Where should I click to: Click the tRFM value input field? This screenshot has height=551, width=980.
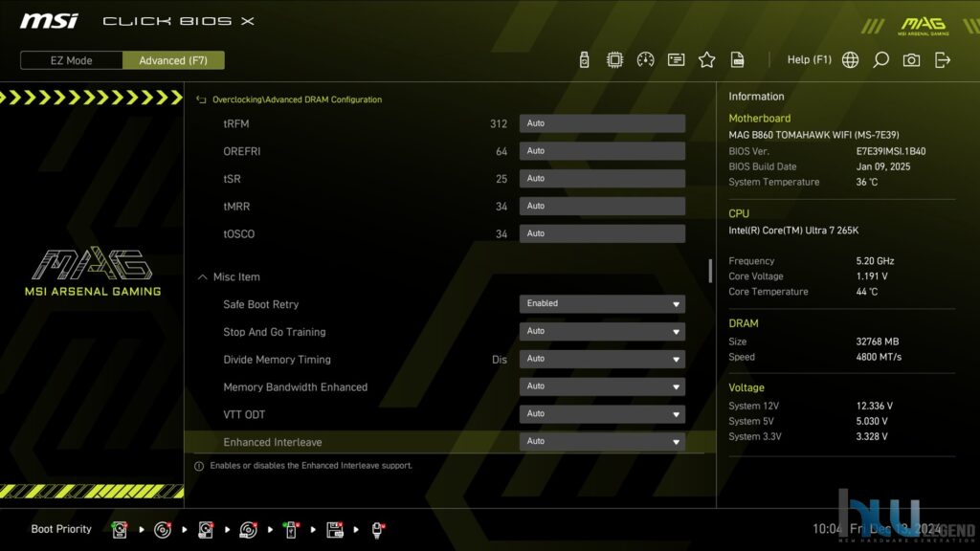pos(602,123)
